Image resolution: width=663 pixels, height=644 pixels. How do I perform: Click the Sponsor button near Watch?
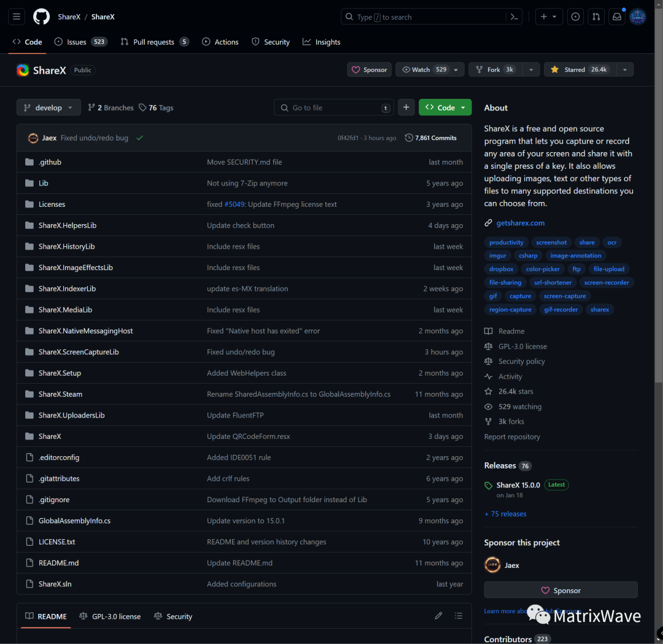tap(369, 69)
